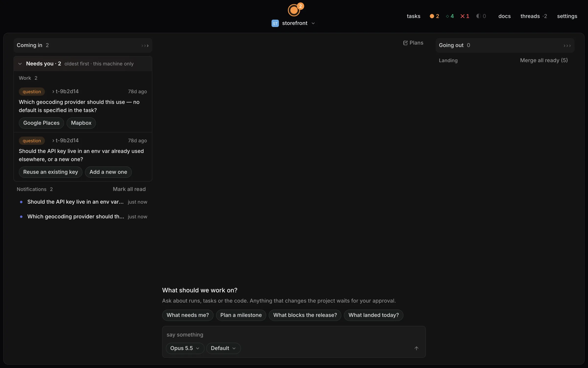Open Plans with the edit icon

(x=413, y=43)
